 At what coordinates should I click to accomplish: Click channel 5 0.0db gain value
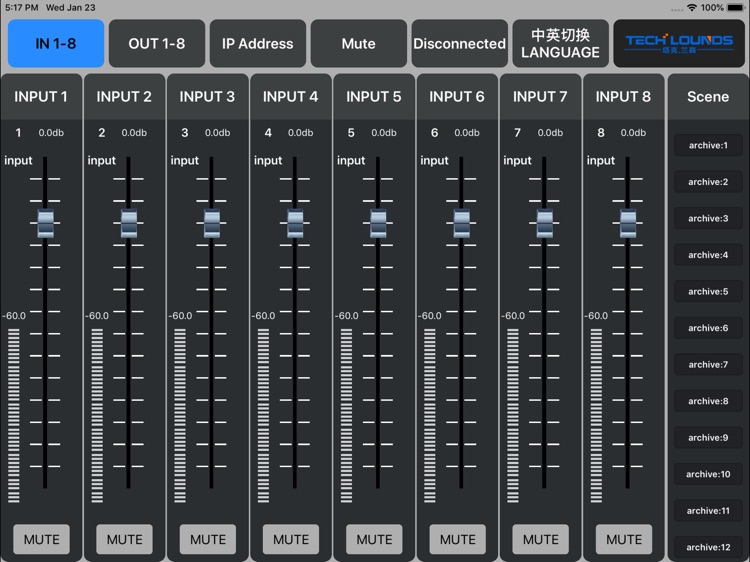(x=384, y=133)
